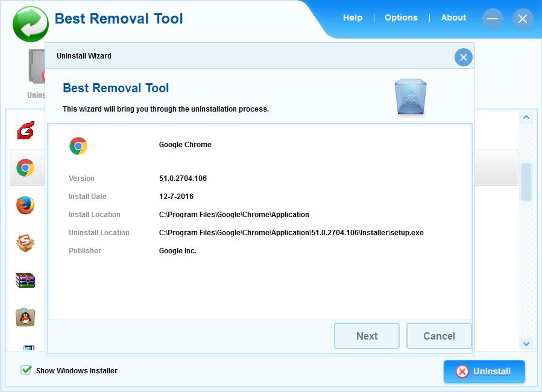The image size is (542, 392).
Task: Click the partially hidden monitor icon at list bottom
Action: tap(29, 347)
